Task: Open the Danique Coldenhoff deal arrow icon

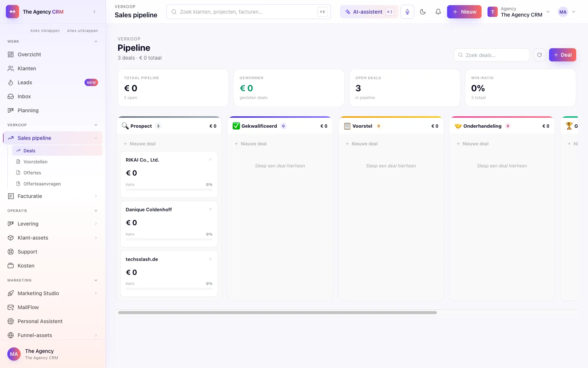Action: 210,209
